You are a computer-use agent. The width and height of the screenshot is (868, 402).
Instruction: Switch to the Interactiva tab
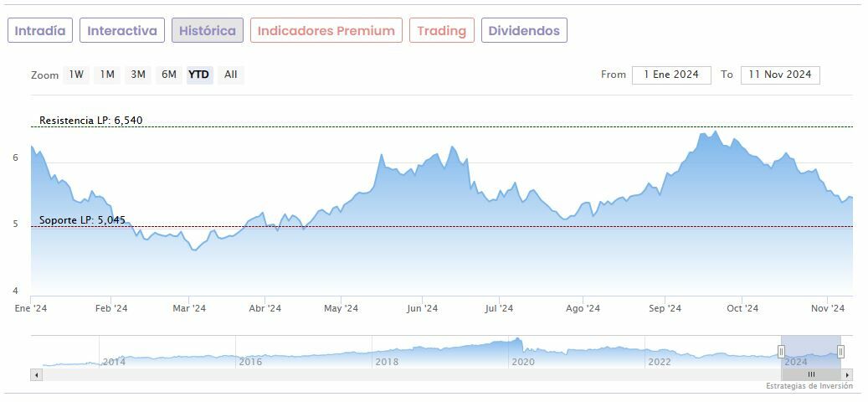point(122,31)
